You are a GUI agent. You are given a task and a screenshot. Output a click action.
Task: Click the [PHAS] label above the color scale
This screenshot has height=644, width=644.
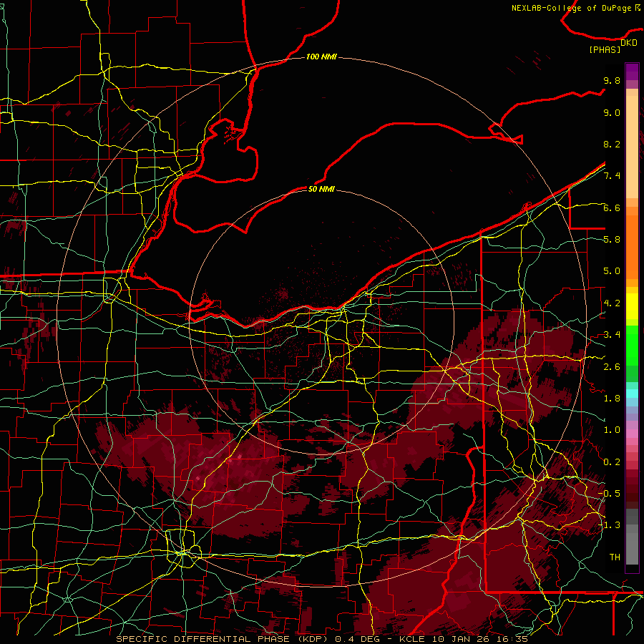[x=605, y=49]
